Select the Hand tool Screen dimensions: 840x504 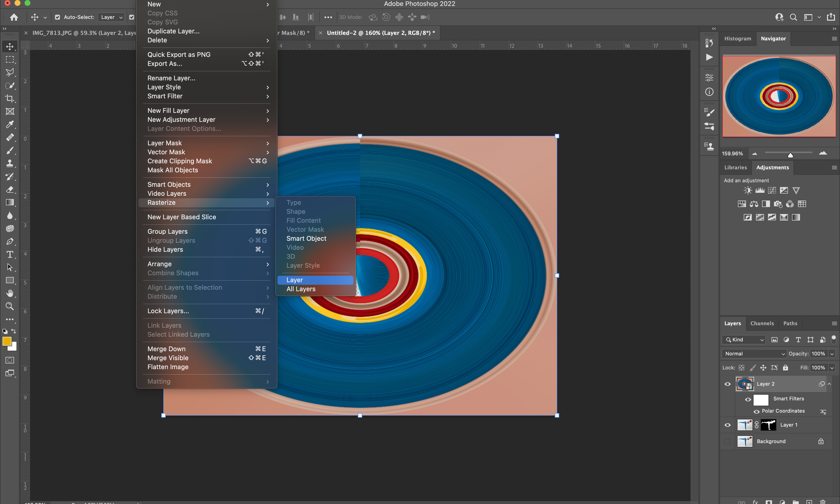click(10, 293)
